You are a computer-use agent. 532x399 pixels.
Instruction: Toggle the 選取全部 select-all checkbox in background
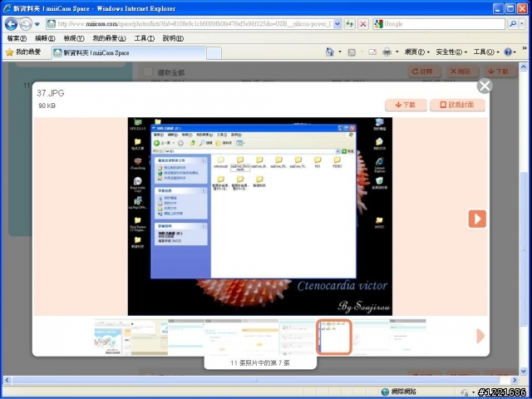click(148, 72)
